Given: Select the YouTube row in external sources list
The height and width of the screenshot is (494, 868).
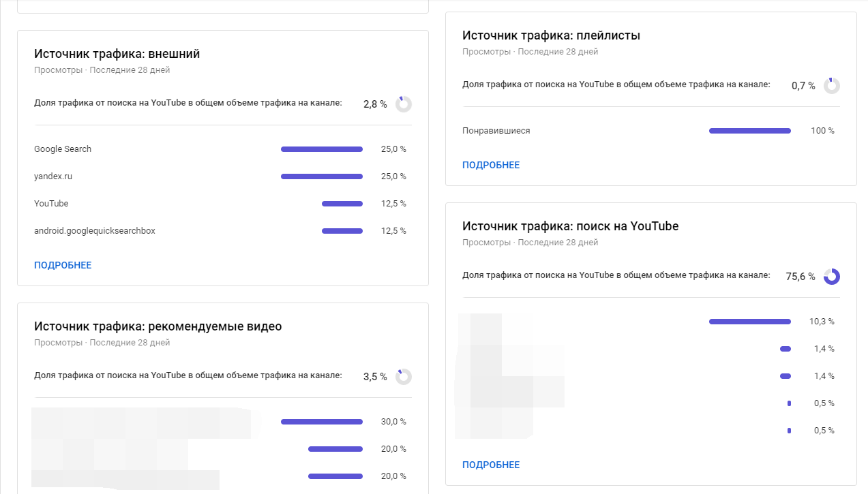Looking at the screenshot, I should [51, 204].
